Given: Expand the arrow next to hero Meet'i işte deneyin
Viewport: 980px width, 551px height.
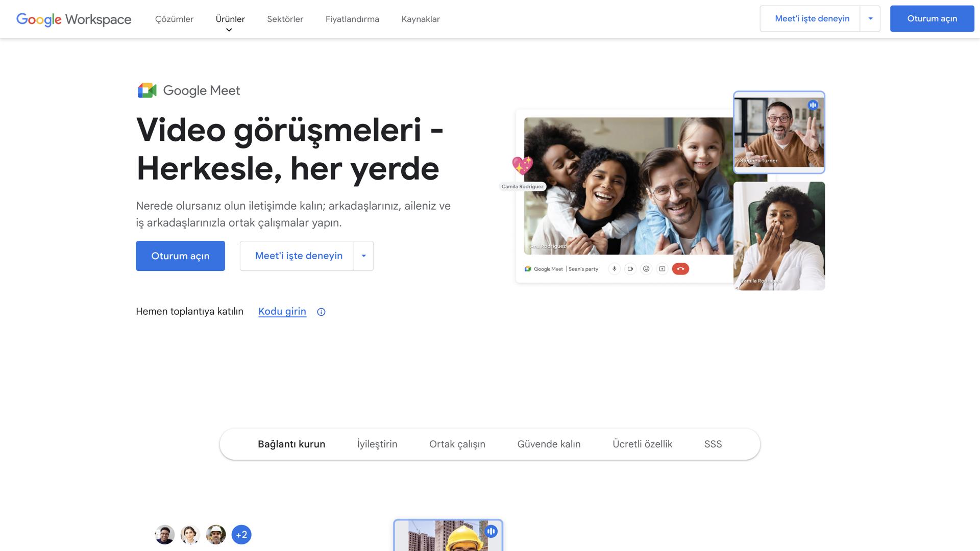Looking at the screenshot, I should (x=363, y=256).
